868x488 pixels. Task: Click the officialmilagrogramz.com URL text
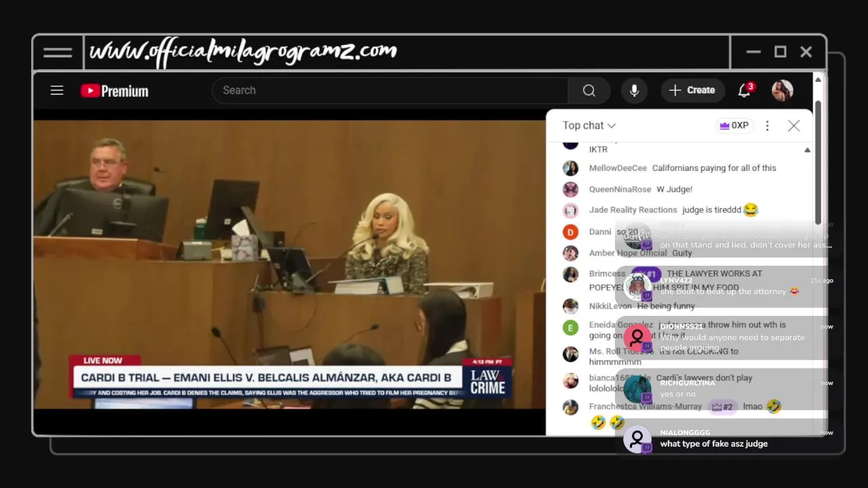point(243,52)
